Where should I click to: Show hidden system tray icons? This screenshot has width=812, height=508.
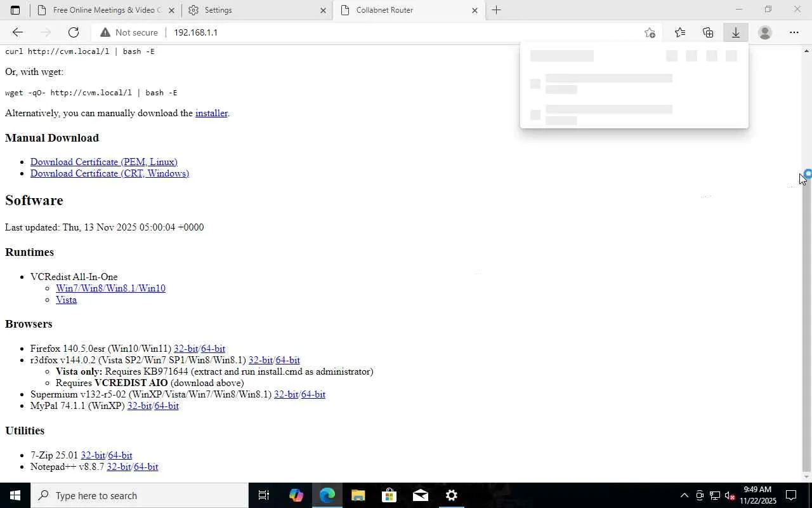[x=684, y=495]
